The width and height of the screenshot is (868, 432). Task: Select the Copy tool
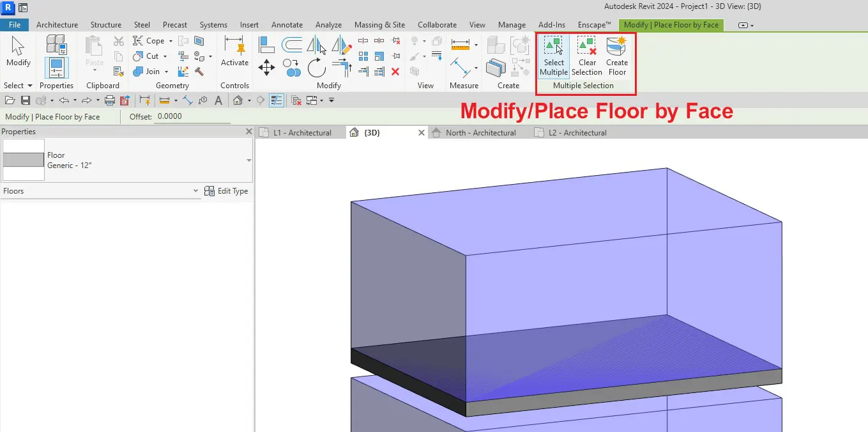(x=292, y=67)
